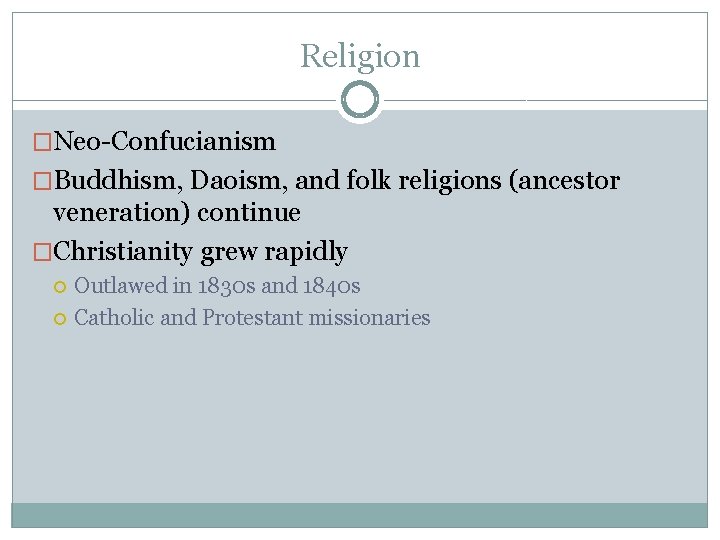This screenshot has height=540, width=720.
Task: Click the square bullet before Buddhism
Action: [42, 182]
